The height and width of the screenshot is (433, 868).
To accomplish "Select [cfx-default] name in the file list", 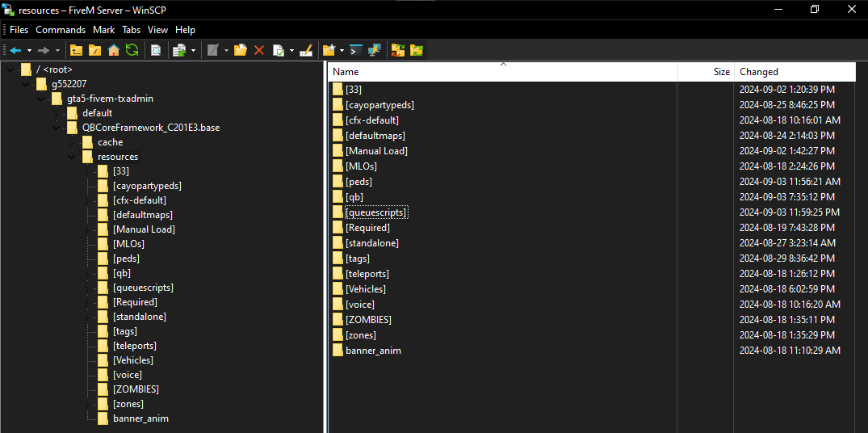I will tap(372, 120).
